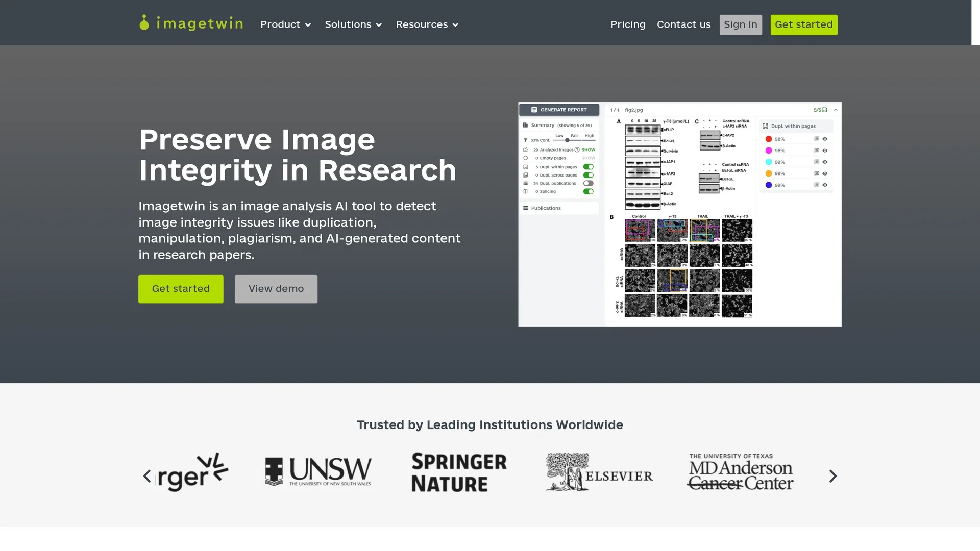Hide the magenta 98% match with eye icon

coord(825,151)
